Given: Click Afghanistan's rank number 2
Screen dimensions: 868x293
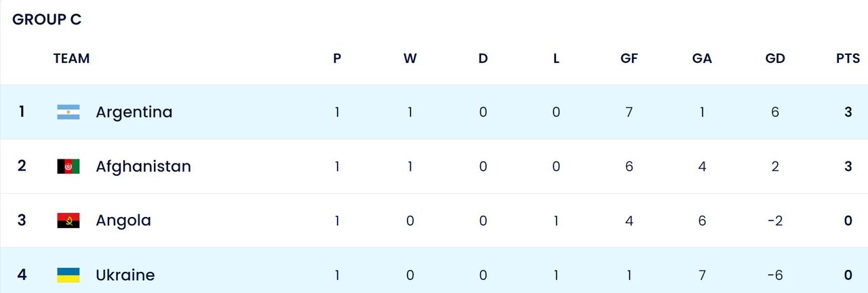Looking at the screenshot, I should coord(22,166).
